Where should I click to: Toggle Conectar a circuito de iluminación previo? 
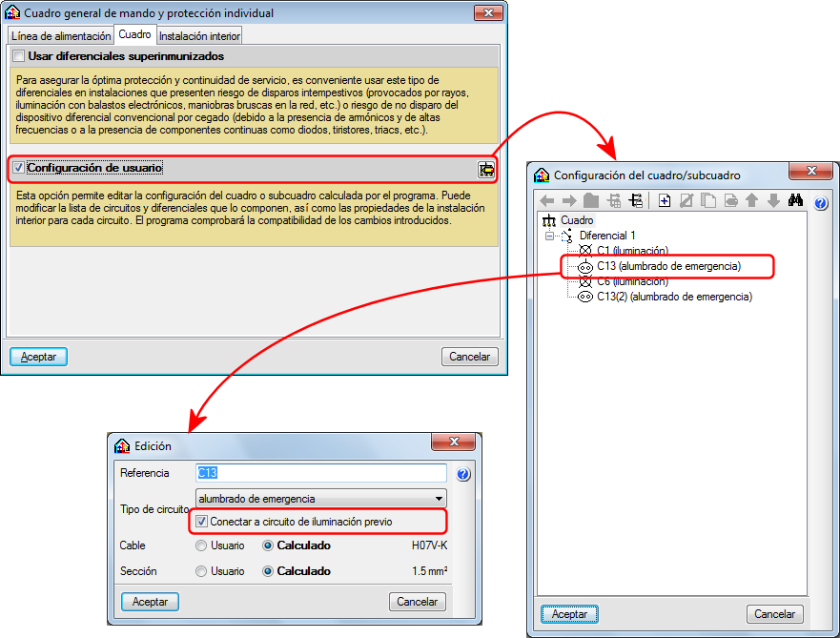(x=201, y=522)
